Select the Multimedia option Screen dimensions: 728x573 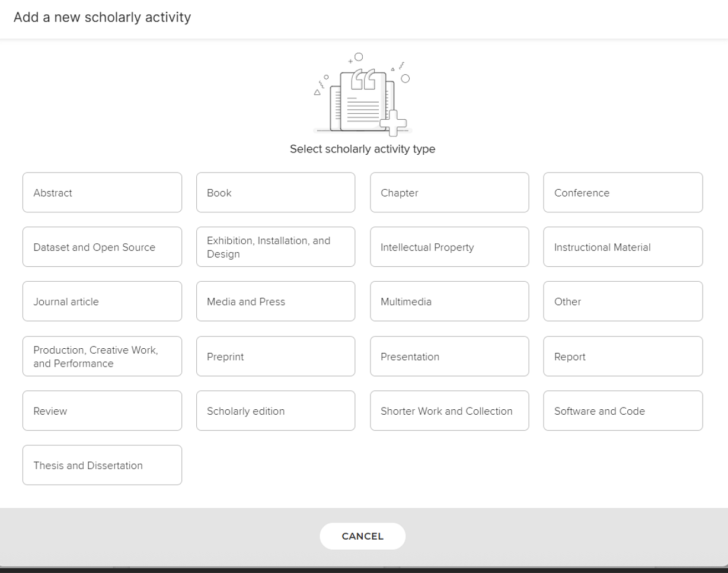[449, 301]
